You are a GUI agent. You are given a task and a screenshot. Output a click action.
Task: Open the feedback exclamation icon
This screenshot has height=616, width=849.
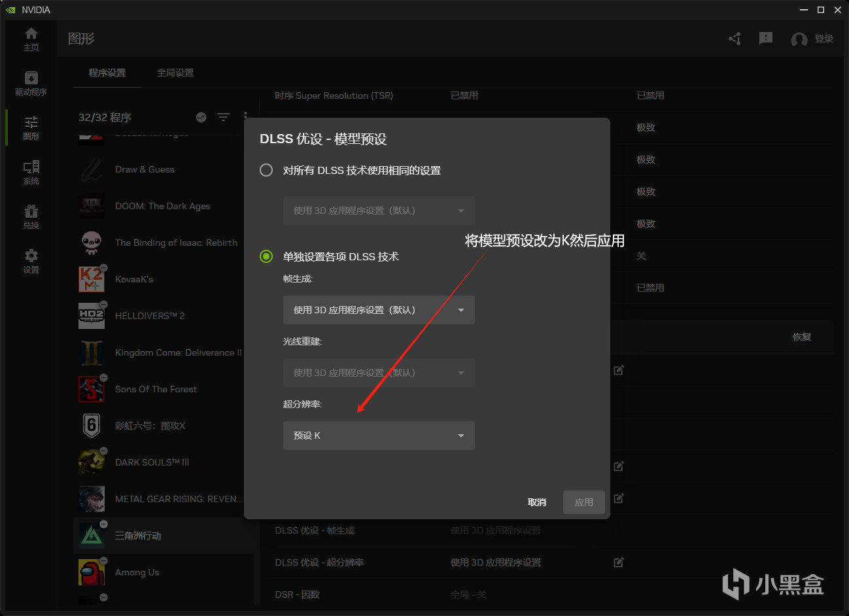coord(766,39)
